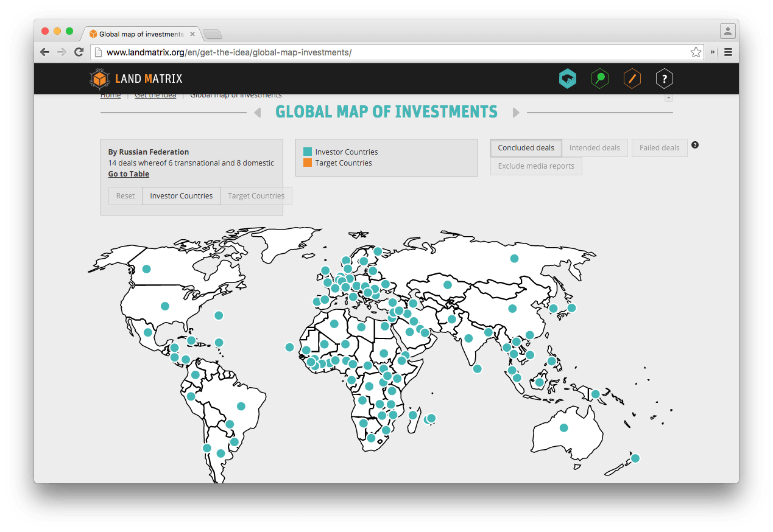Open the Go to Table link
773x532 pixels.
click(x=129, y=173)
